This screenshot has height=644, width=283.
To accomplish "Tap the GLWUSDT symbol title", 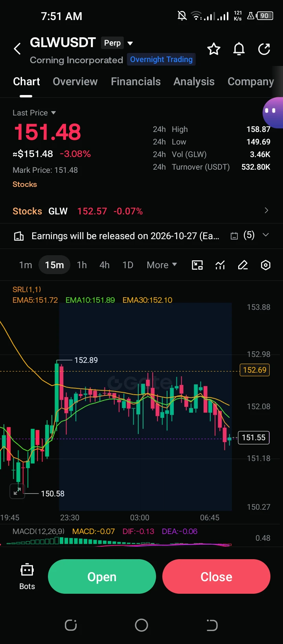I will pos(63,42).
